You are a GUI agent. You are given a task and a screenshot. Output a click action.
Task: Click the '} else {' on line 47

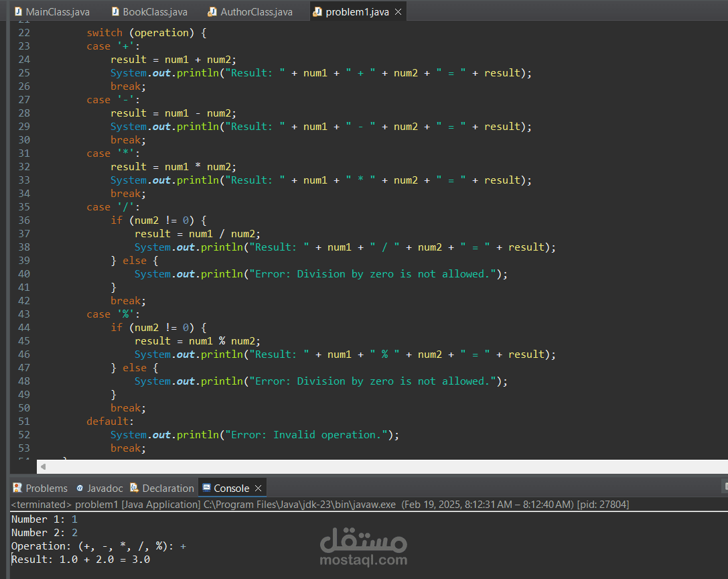click(135, 368)
